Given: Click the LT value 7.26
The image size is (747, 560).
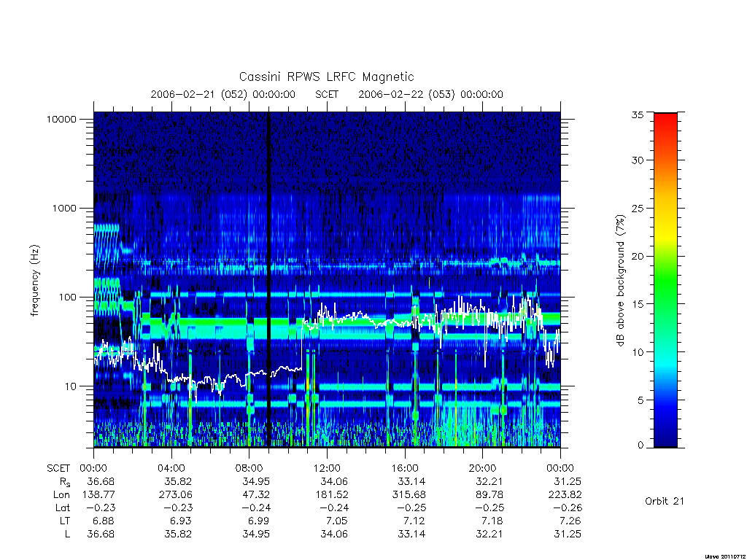Looking at the screenshot, I should click(x=570, y=521).
